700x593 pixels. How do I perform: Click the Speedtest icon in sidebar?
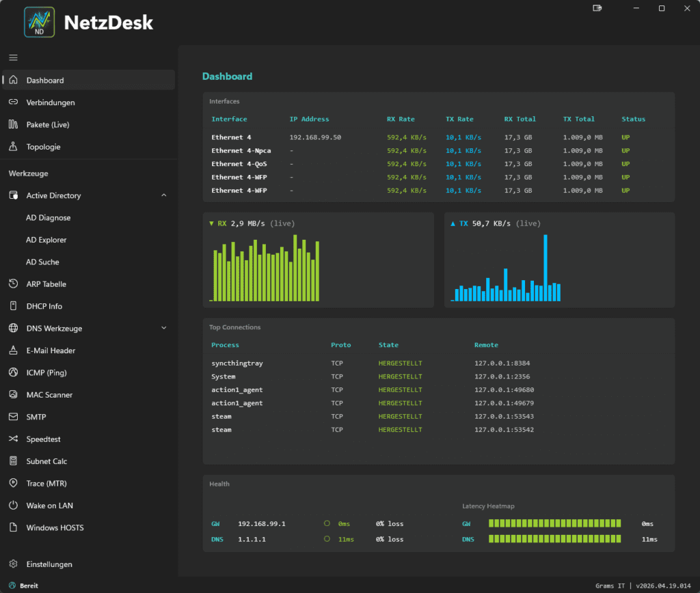pyautogui.click(x=13, y=439)
